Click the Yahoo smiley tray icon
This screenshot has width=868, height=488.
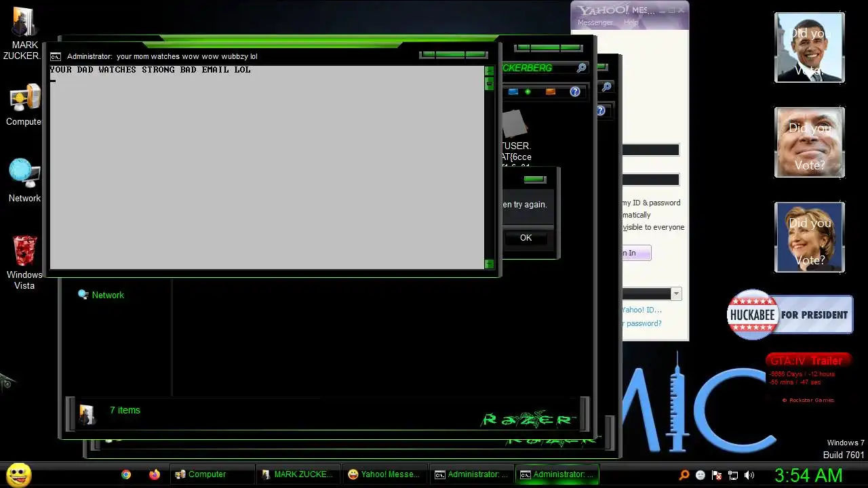point(701,475)
